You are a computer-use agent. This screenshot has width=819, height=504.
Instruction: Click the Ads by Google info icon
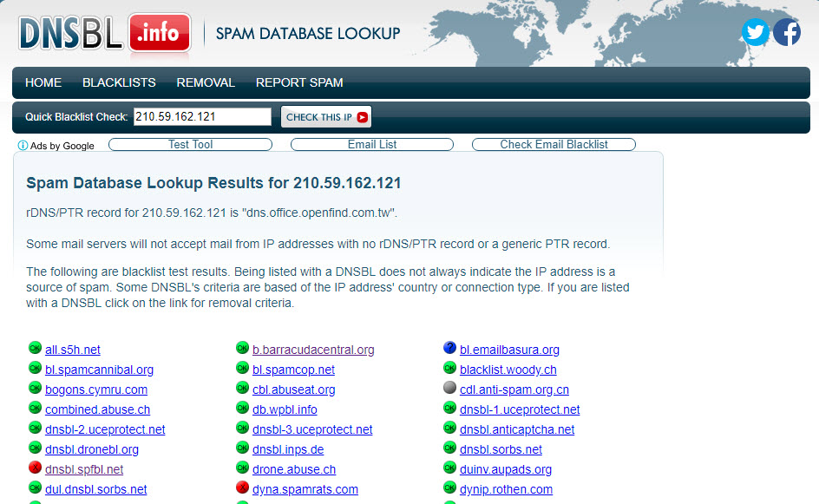tap(23, 146)
